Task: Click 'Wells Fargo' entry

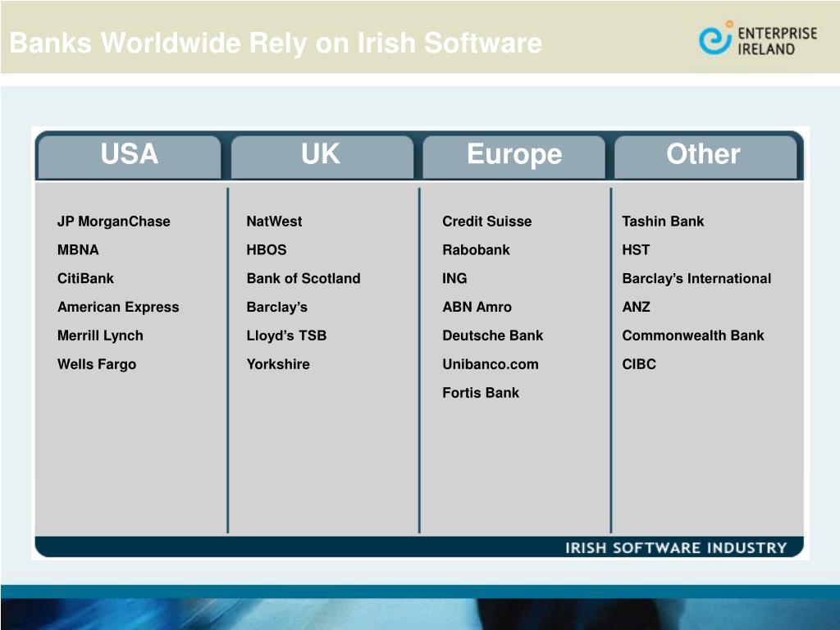Action: 97,364
